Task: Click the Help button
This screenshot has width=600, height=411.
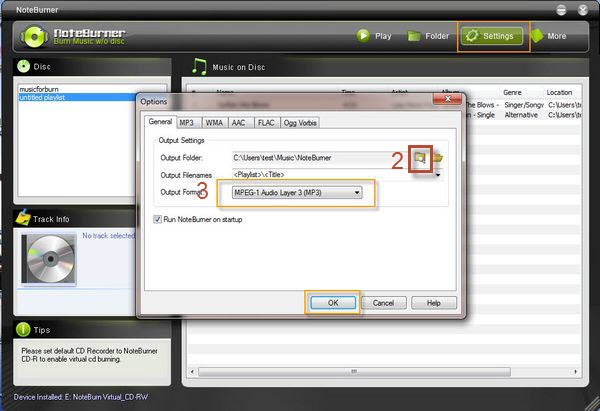Action: (x=434, y=303)
